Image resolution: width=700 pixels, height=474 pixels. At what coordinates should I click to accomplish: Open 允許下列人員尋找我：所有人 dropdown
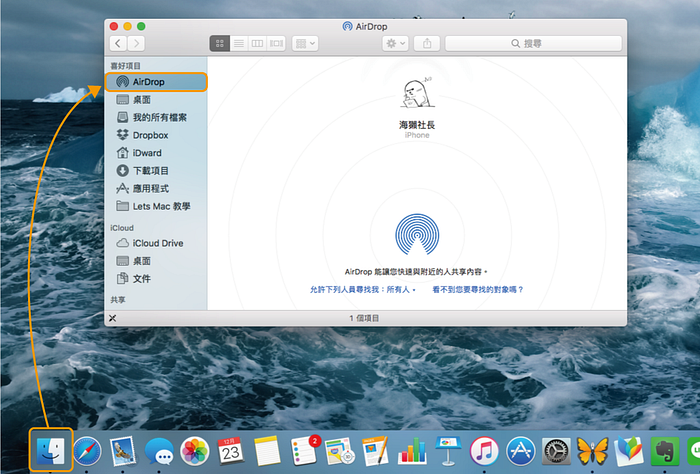tap(362, 290)
